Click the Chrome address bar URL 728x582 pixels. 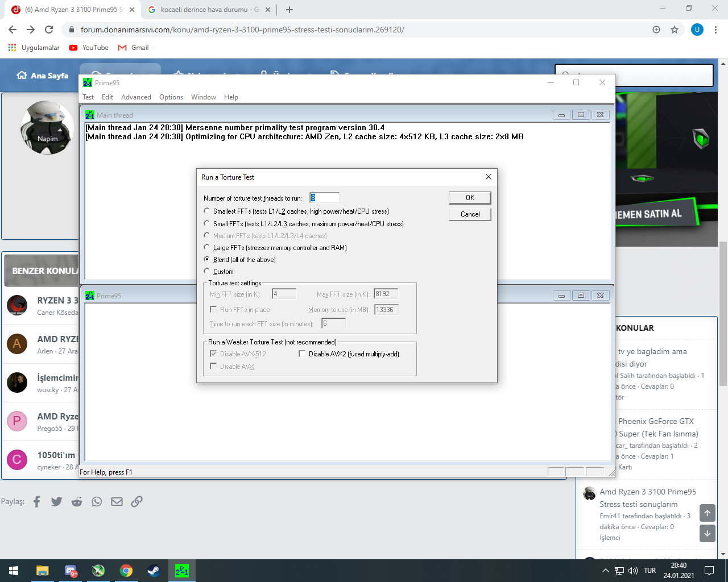tap(242, 30)
